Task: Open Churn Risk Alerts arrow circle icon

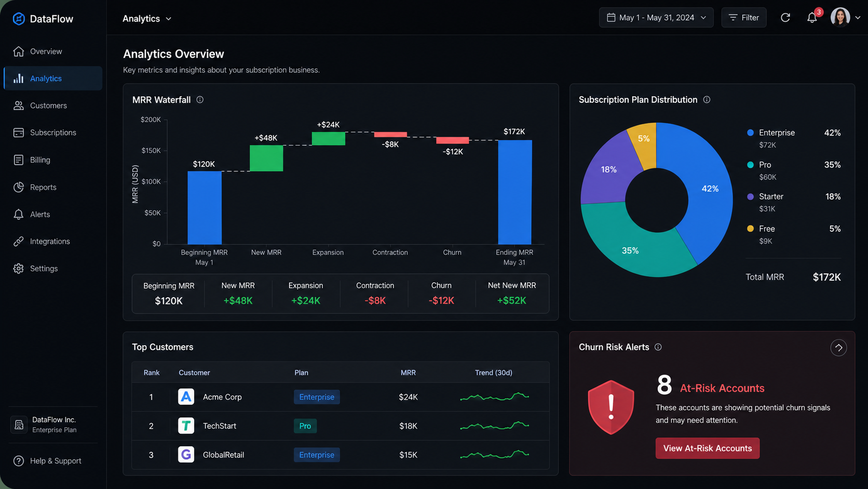Action: click(838, 348)
